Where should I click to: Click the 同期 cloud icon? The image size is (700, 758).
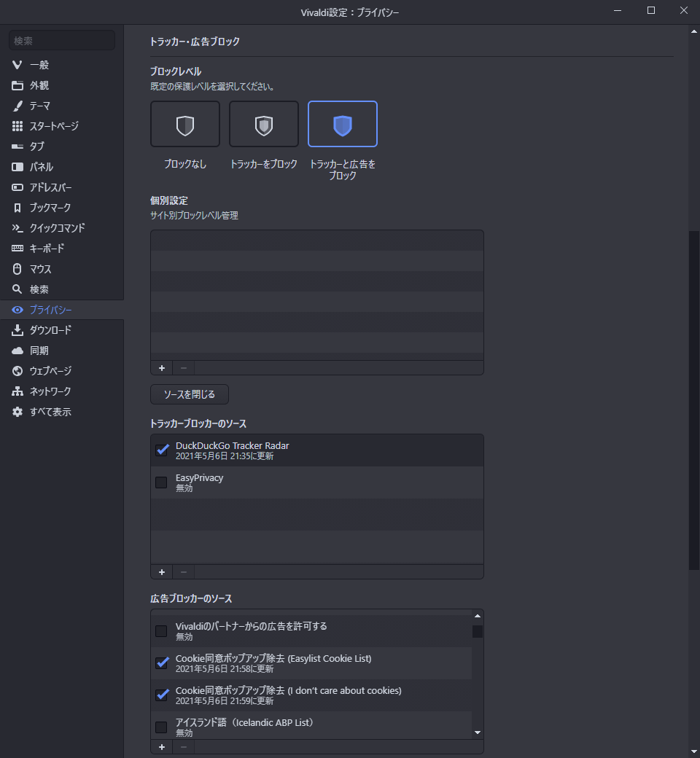point(17,351)
